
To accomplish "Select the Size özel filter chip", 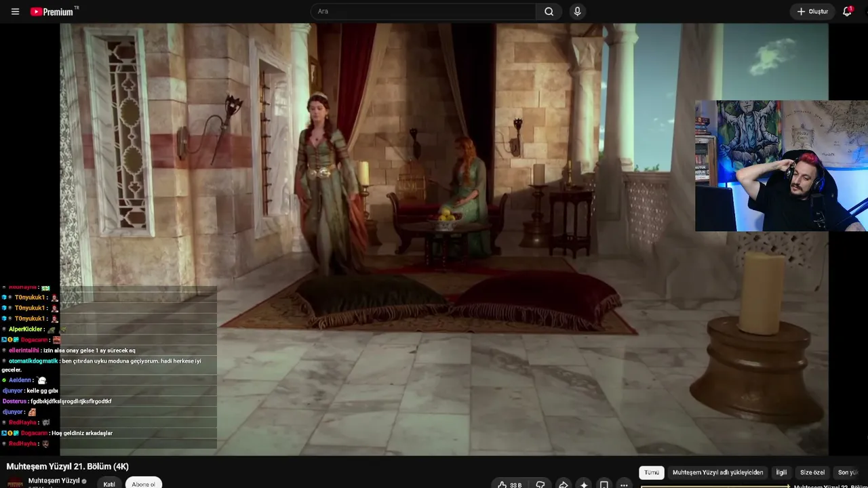I will 812,472.
